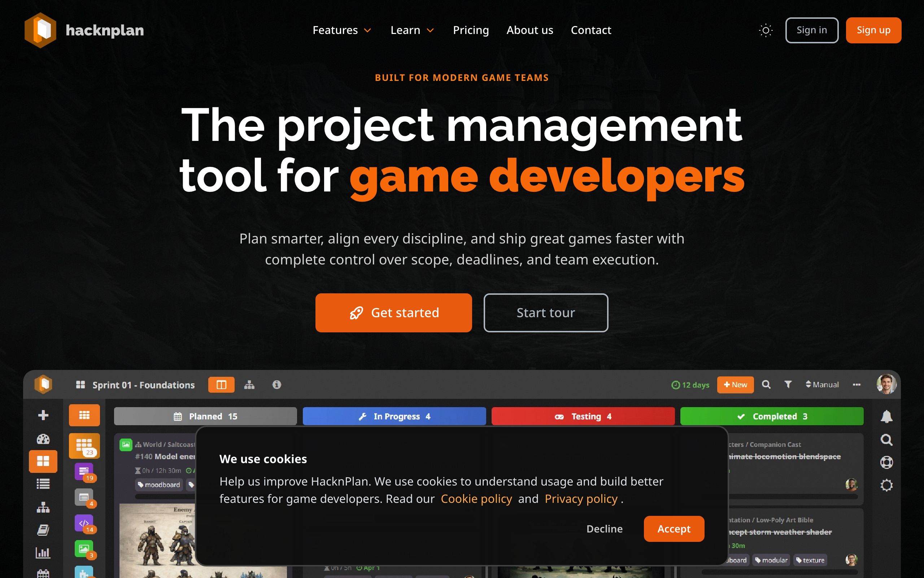
Task: Select the Completed 3 column header
Action: pyautogui.click(x=772, y=416)
